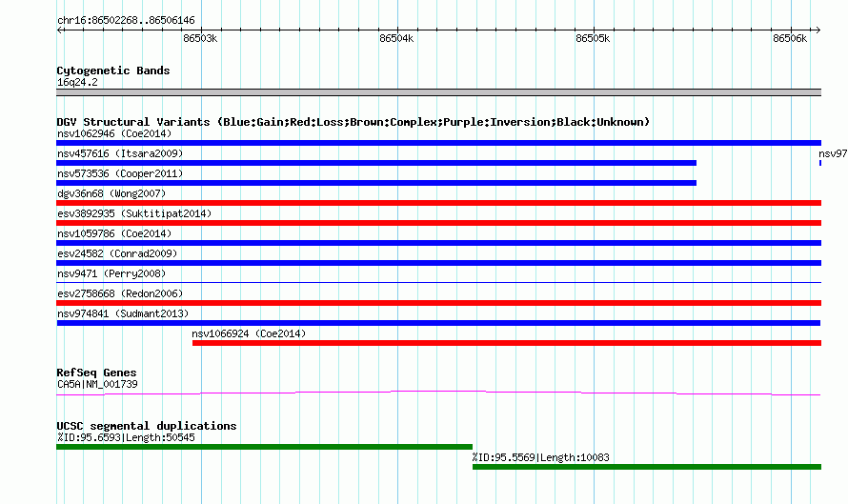Click the pink CA5A gene line
The height and width of the screenshot is (504, 848).
(x=438, y=393)
